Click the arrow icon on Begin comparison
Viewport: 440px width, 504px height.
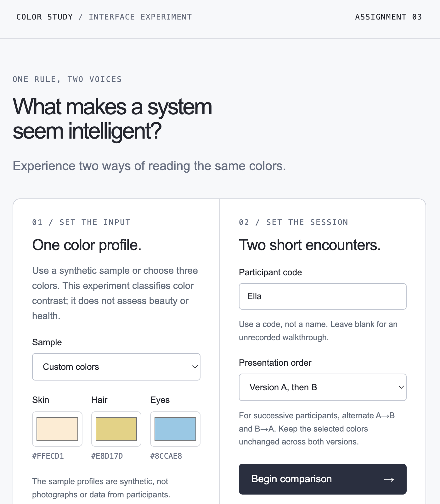point(389,479)
